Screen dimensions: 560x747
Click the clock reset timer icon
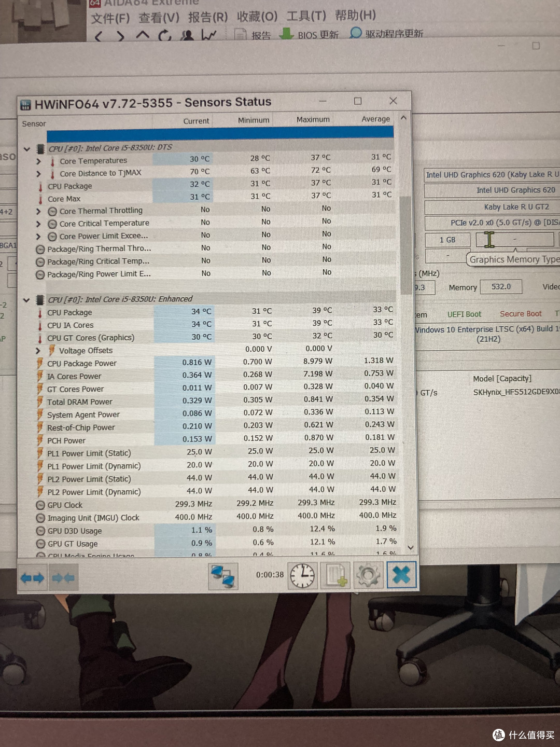coord(302,576)
